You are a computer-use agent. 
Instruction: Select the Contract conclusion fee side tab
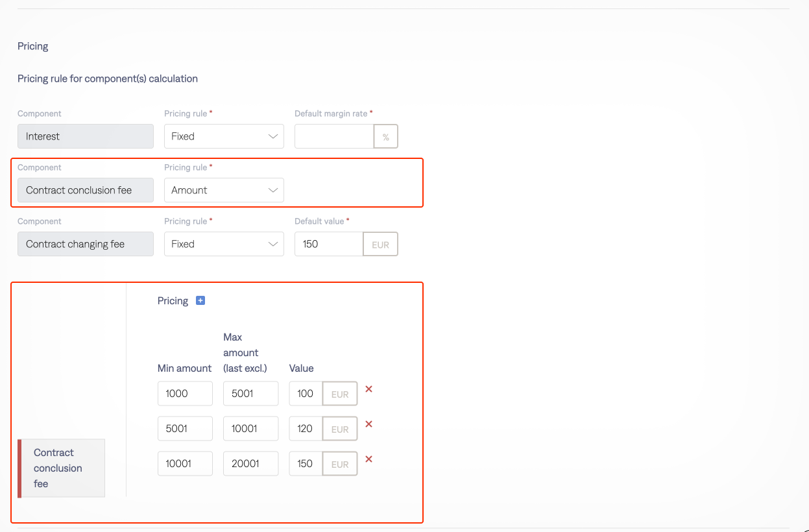pos(62,468)
